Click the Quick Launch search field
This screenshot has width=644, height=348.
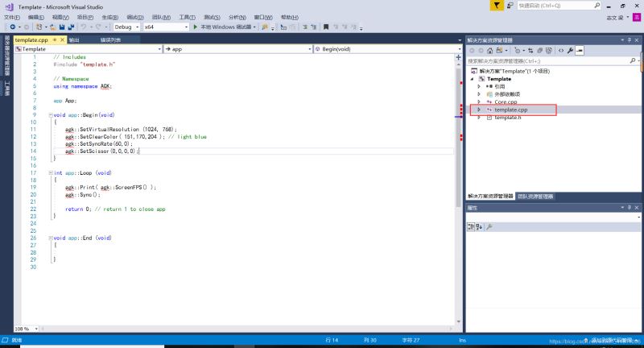555,6
